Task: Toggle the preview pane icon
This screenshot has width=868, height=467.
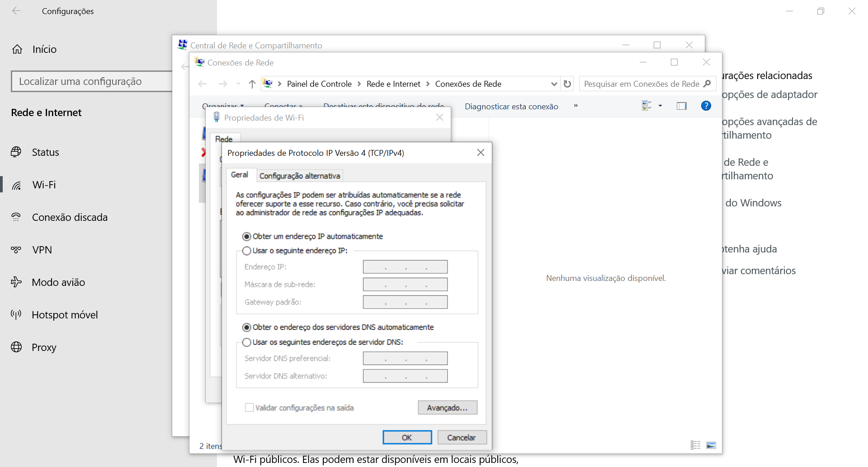Action: pyautogui.click(x=682, y=106)
